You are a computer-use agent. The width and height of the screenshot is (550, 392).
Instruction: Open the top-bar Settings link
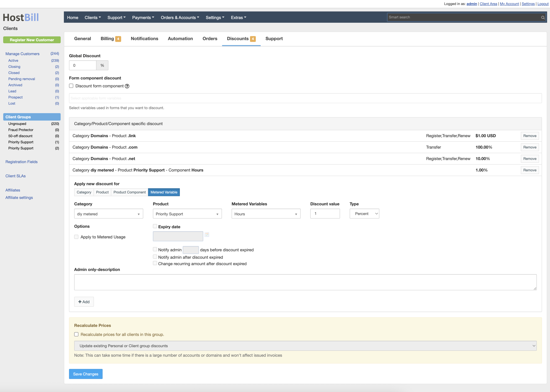point(528,4)
